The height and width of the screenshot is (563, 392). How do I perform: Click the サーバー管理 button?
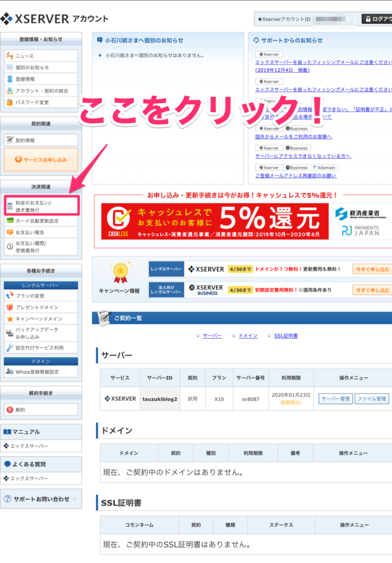pyautogui.click(x=335, y=399)
